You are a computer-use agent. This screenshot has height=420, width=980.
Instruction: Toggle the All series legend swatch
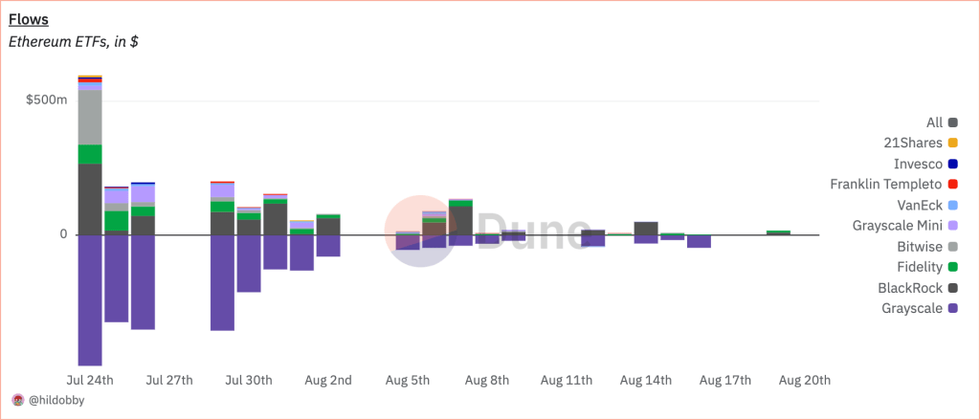(x=953, y=122)
